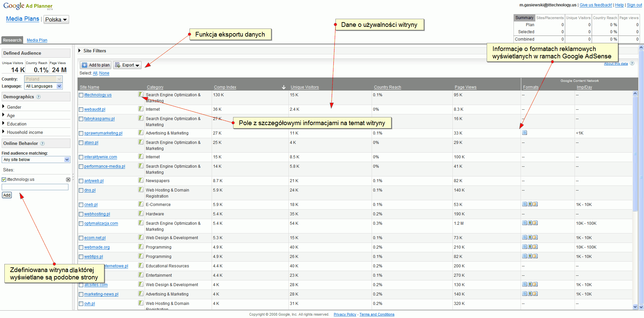Check the ataxo.pl checkbox

pos(81,143)
